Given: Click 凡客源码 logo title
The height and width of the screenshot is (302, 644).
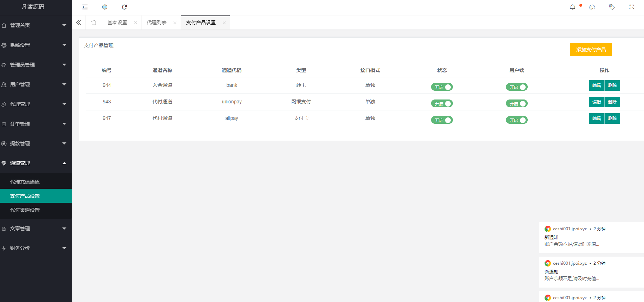Looking at the screenshot, I should click(33, 7).
